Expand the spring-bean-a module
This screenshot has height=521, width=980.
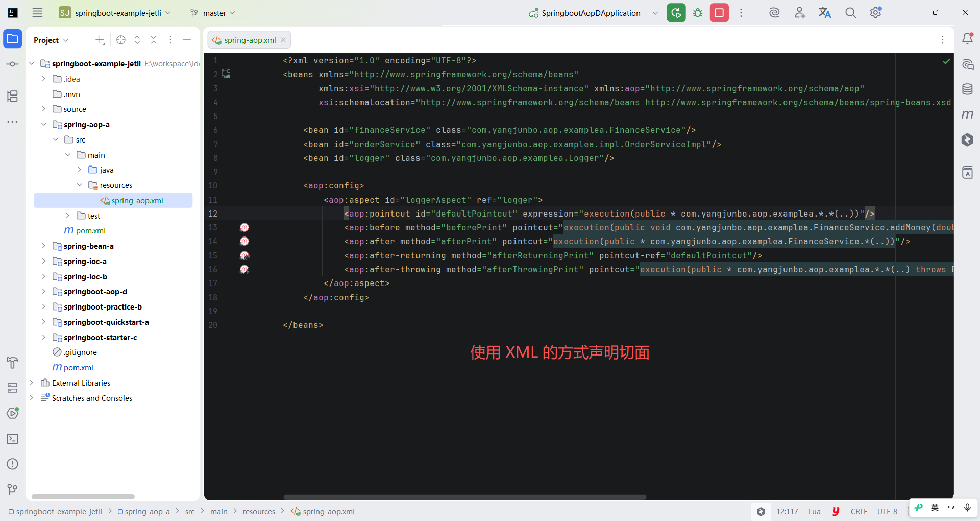pos(44,246)
